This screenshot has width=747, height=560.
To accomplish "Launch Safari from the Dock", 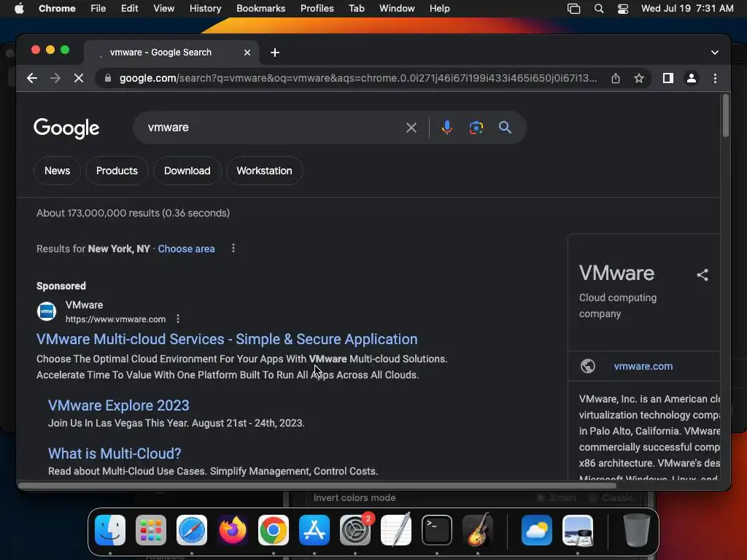I will point(192,530).
